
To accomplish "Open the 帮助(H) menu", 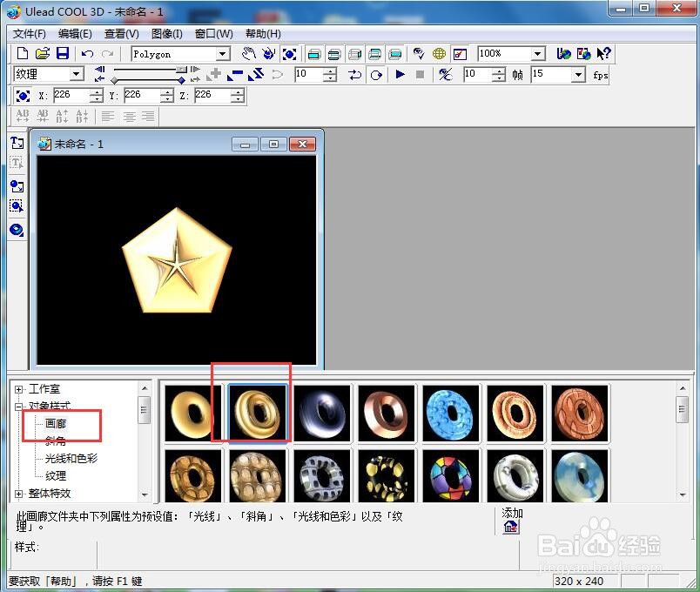I will pos(263,34).
